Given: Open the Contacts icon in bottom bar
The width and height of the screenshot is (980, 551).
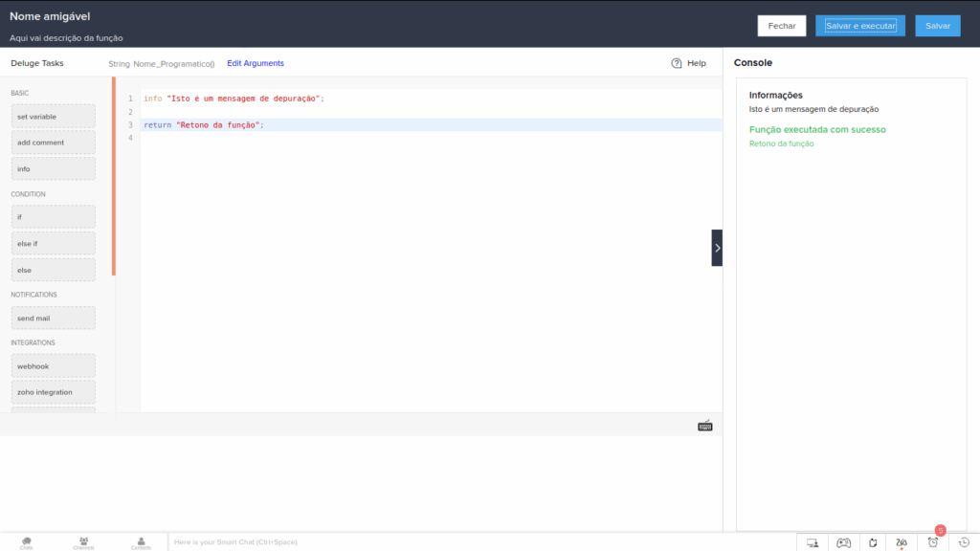Looking at the screenshot, I should coord(141,543).
